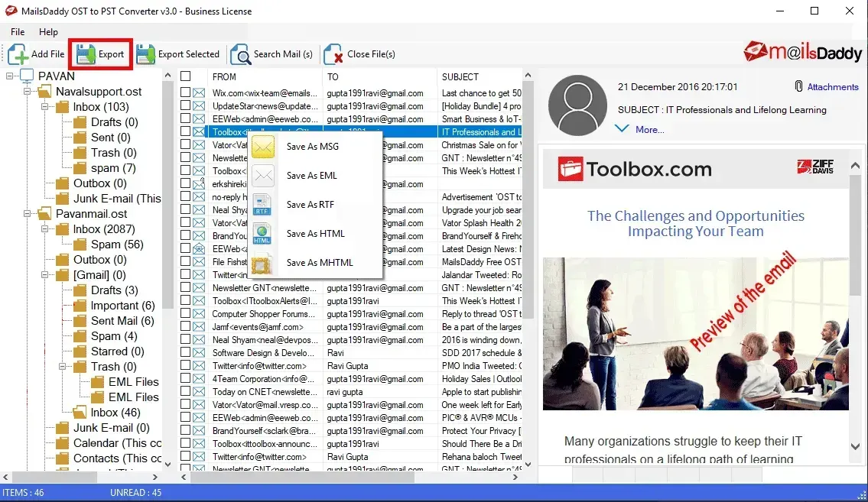Open the Attachments link
Screen dimensions: 868x502
[833, 87]
